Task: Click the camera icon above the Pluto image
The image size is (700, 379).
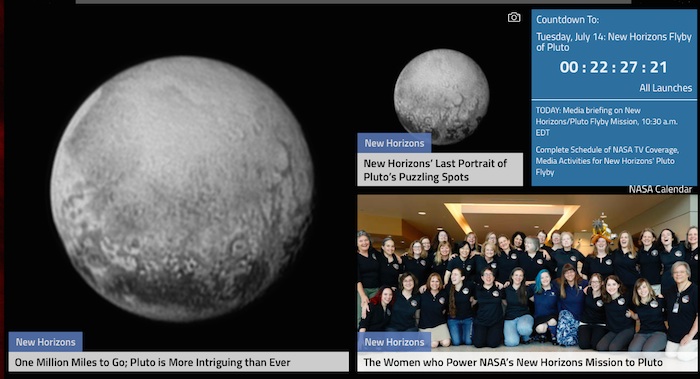Action: click(x=514, y=17)
